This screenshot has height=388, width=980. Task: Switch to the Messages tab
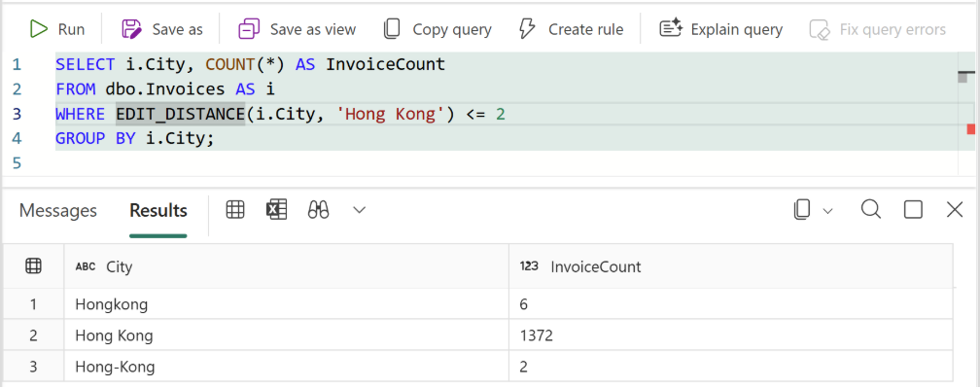tap(58, 211)
